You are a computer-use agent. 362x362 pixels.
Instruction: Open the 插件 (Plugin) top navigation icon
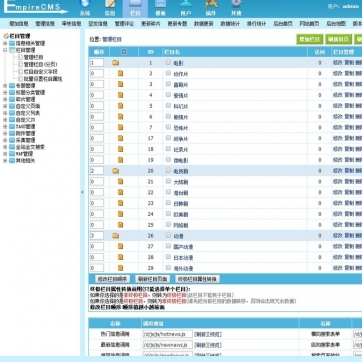(211, 8)
